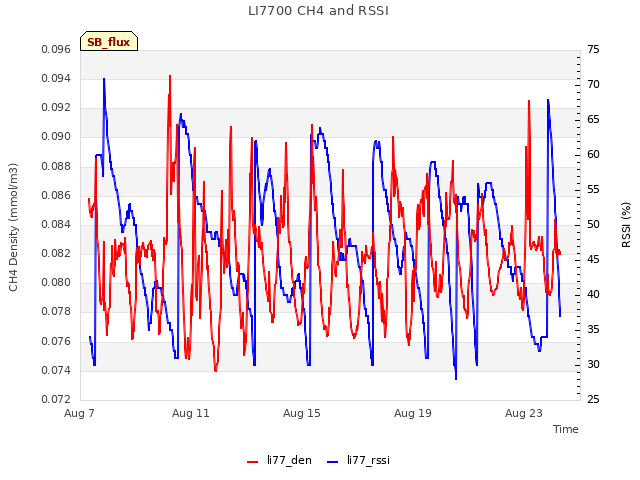Toggle the li77_rssi legend entry
640x480 pixels.
tap(359, 460)
